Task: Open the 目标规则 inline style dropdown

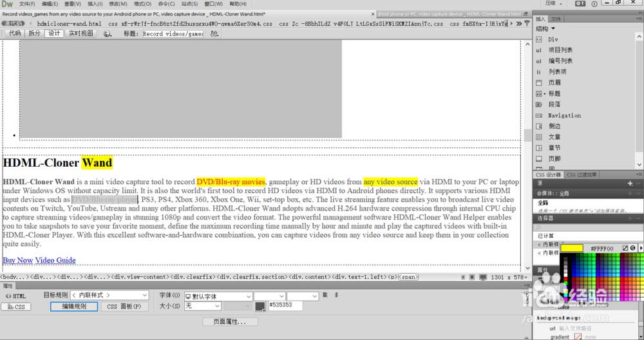Action: [109, 295]
